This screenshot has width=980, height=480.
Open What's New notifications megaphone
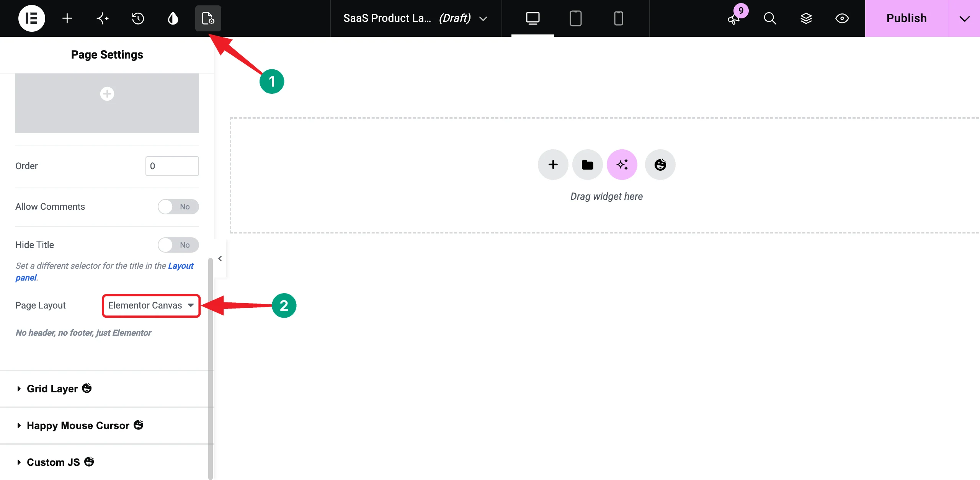[734, 18]
